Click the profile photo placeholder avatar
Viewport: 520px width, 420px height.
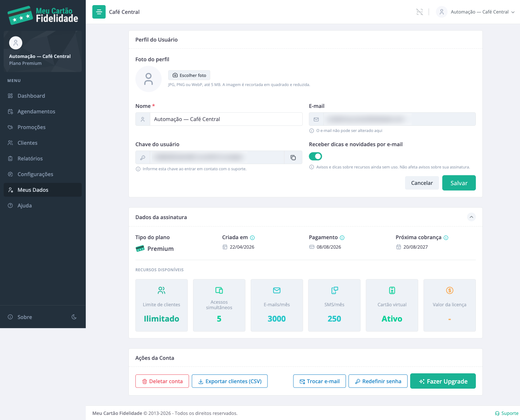pyautogui.click(x=149, y=79)
